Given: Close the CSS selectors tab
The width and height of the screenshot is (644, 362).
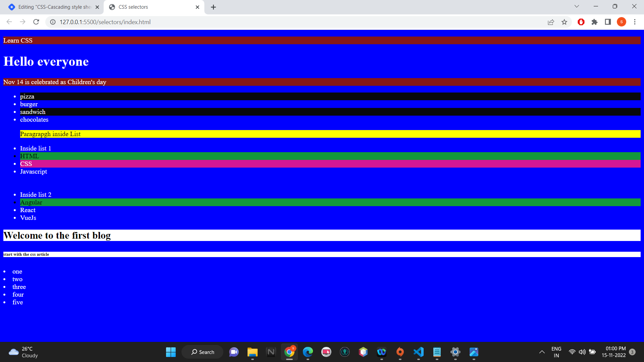Looking at the screenshot, I should (198, 7).
